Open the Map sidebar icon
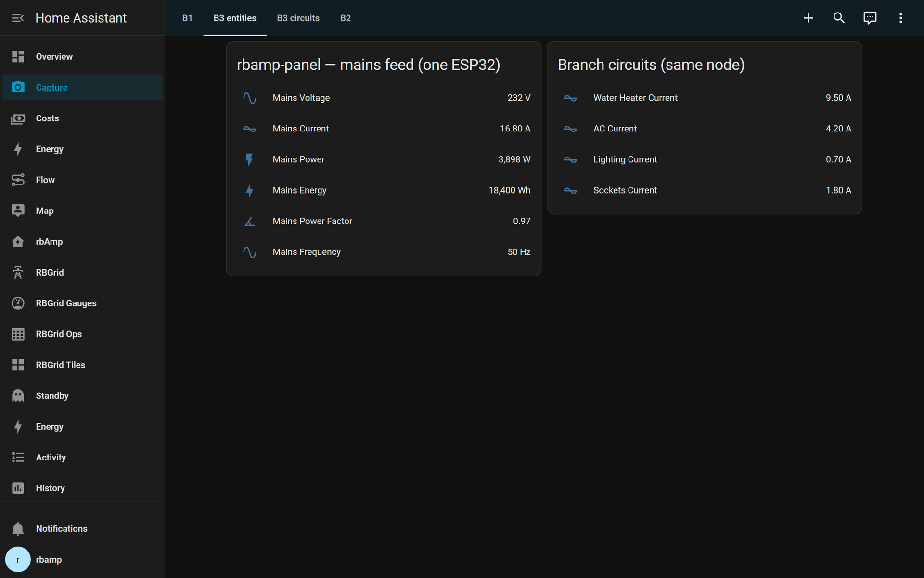The image size is (924, 578). point(18,210)
